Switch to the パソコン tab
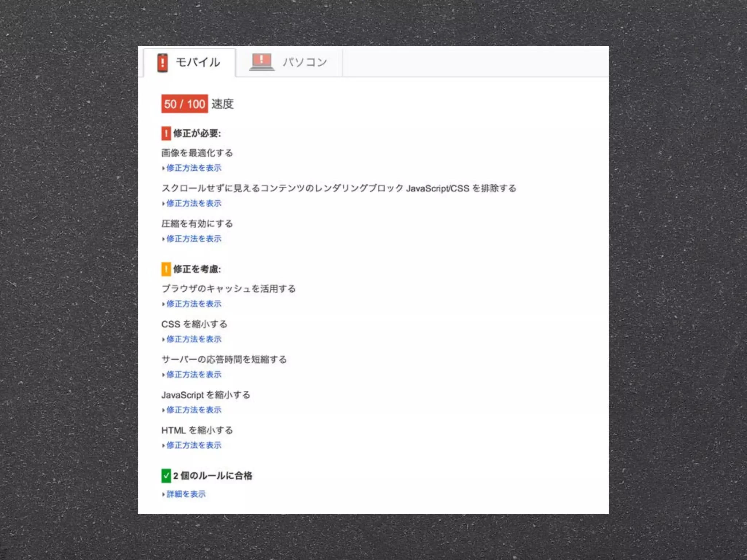747x560 pixels. tap(289, 62)
